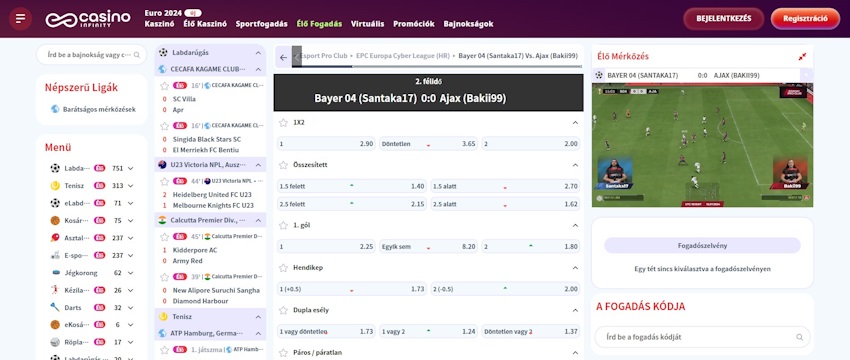
Task: Favorite the 1X2 market with its star
Action: pyautogui.click(x=283, y=123)
